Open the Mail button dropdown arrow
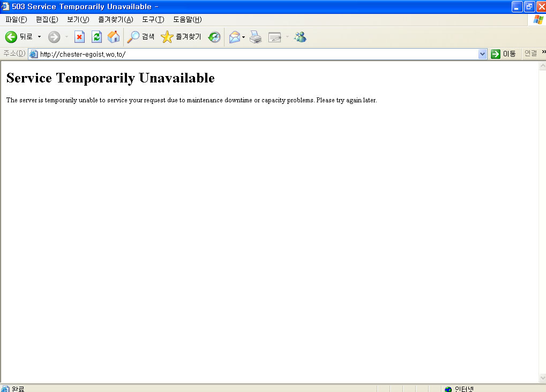The height and width of the screenshot is (392, 546). (x=244, y=37)
